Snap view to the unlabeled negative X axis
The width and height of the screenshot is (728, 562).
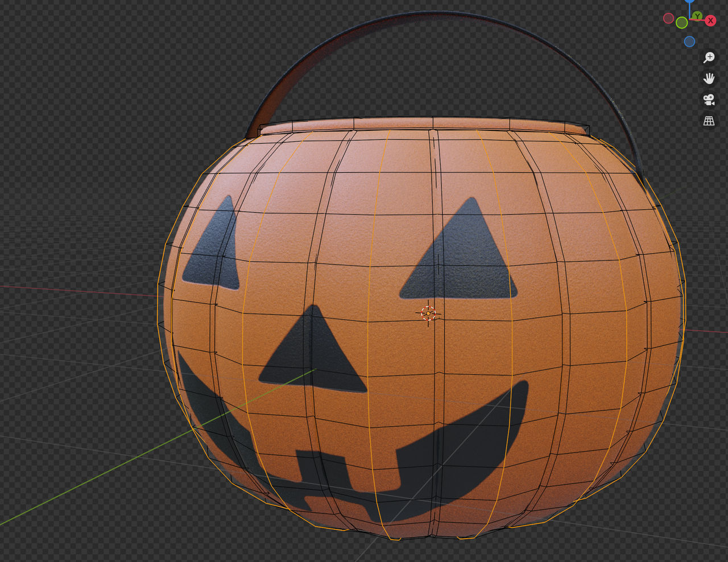click(x=669, y=18)
